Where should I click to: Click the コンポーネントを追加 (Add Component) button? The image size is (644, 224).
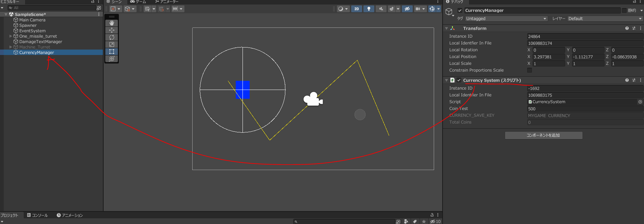543,135
